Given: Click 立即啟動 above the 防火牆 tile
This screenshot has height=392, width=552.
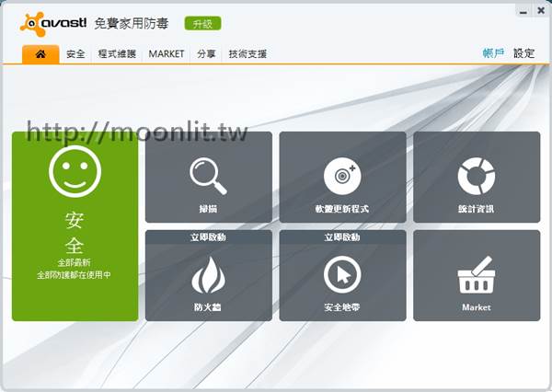Looking at the screenshot, I should pyautogui.click(x=209, y=236).
